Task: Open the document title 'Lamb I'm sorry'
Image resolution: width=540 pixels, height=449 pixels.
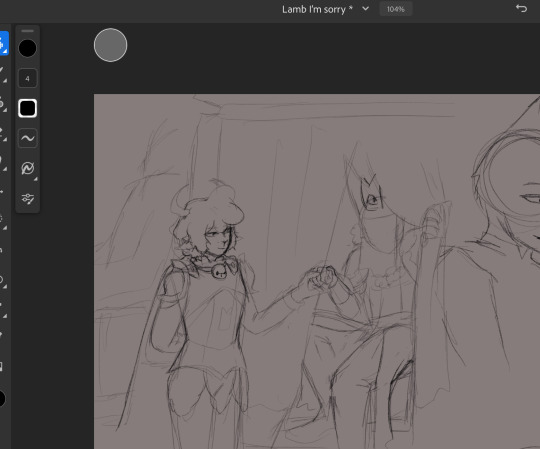Action: coord(314,9)
